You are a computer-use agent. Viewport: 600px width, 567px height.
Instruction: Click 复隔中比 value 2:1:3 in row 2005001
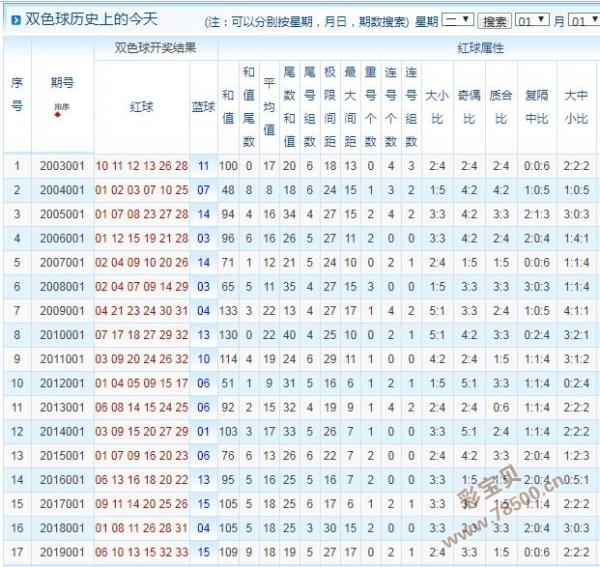click(537, 214)
